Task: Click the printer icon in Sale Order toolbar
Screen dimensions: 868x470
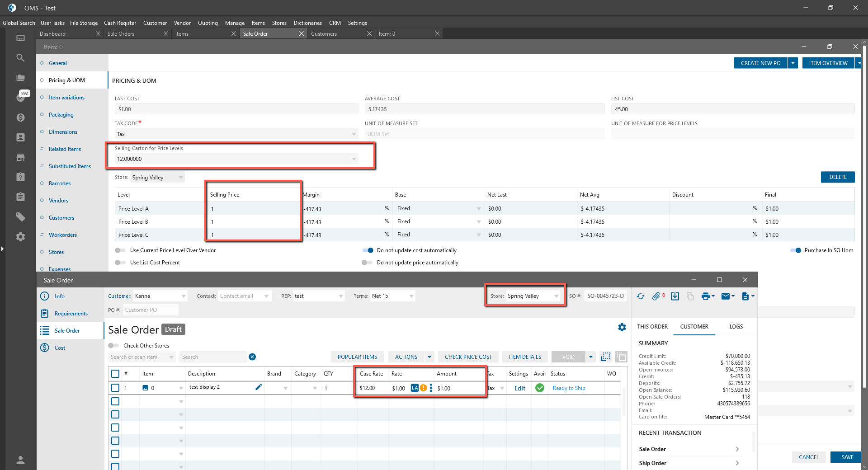Action: 705,296
